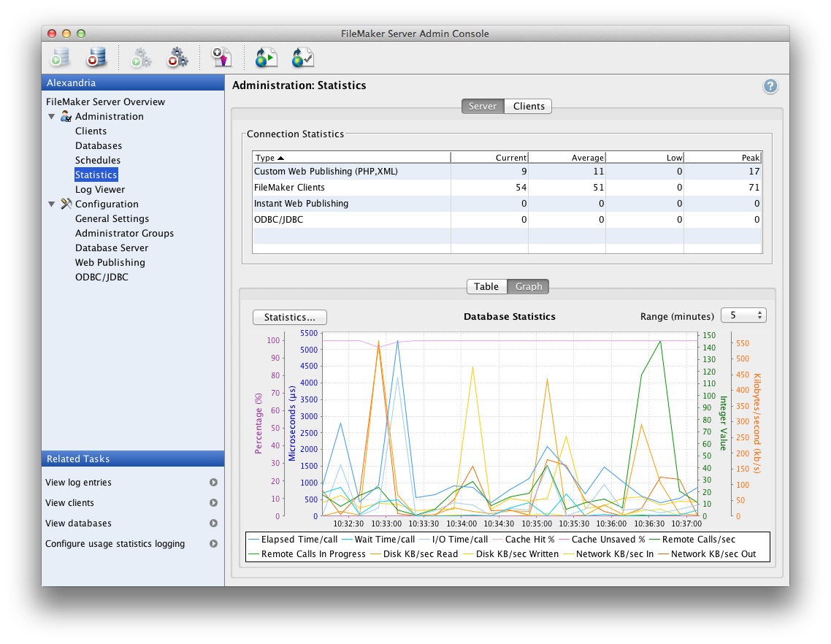The image size is (831, 644).
Task: Click Cache Hit % legend entry
Action: click(x=524, y=539)
